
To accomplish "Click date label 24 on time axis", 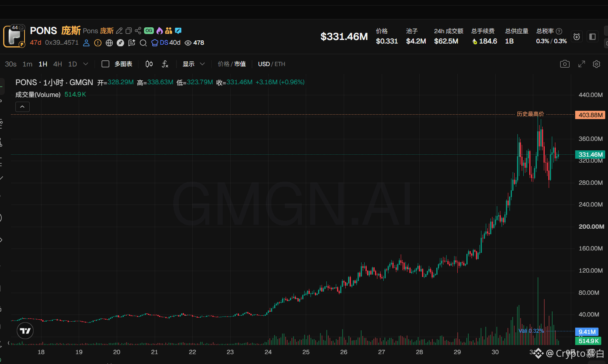I will click(x=268, y=352).
